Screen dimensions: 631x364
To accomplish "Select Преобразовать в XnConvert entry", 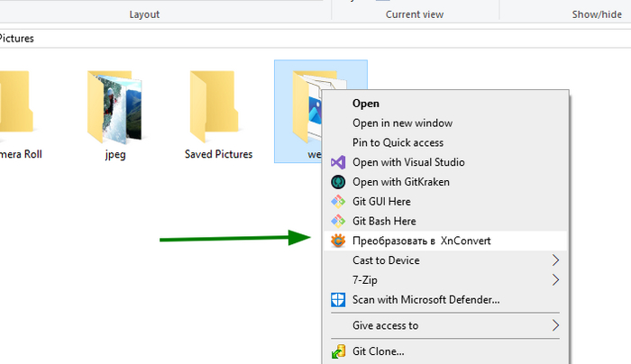I will [x=422, y=241].
